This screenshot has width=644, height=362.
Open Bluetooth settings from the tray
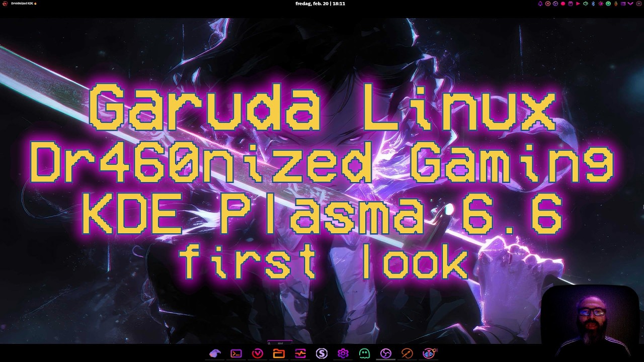point(593,4)
